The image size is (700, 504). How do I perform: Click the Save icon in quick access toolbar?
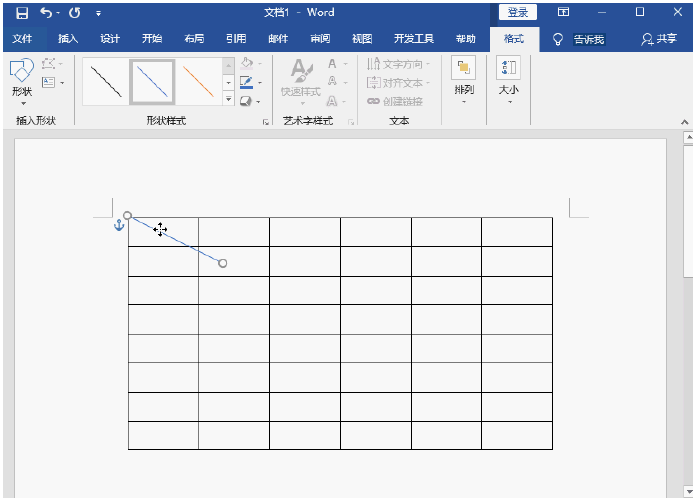(22, 13)
